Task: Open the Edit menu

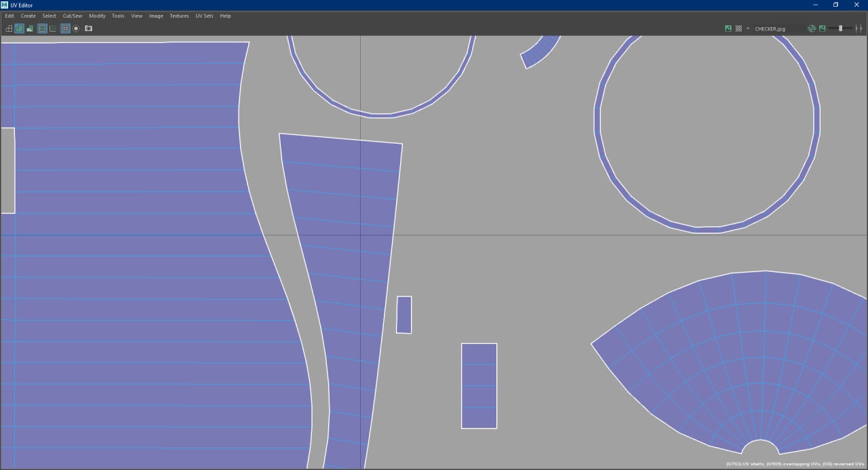Action: [x=9, y=16]
